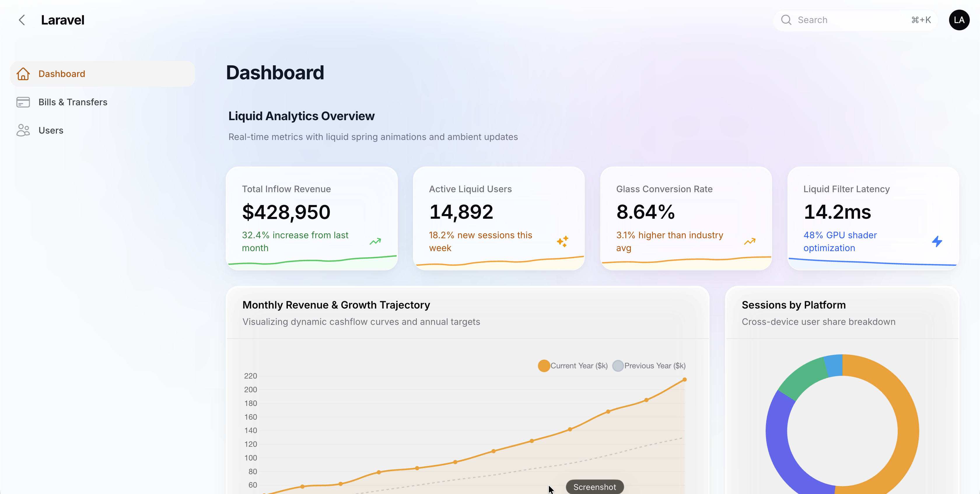
Task: Click the ⌘+K shortcut hint
Action: coord(921,20)
